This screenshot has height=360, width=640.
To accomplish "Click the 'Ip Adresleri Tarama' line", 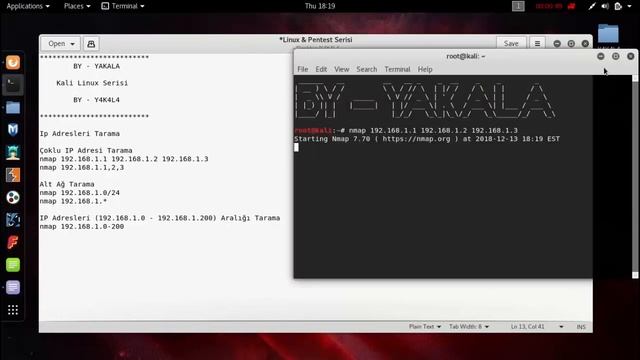I will point(80,134).
